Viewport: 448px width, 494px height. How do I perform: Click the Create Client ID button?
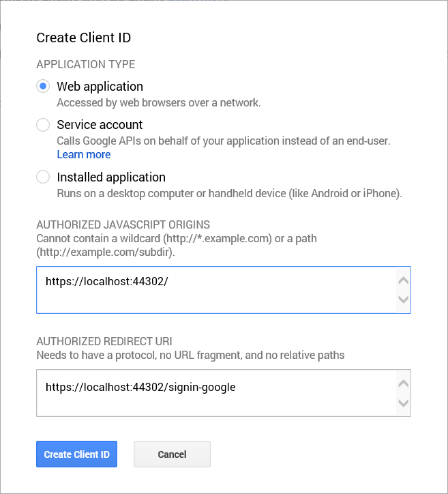(76, 454)
